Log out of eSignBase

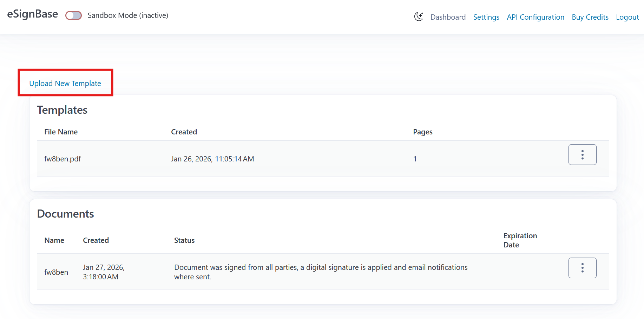[627, 17]
